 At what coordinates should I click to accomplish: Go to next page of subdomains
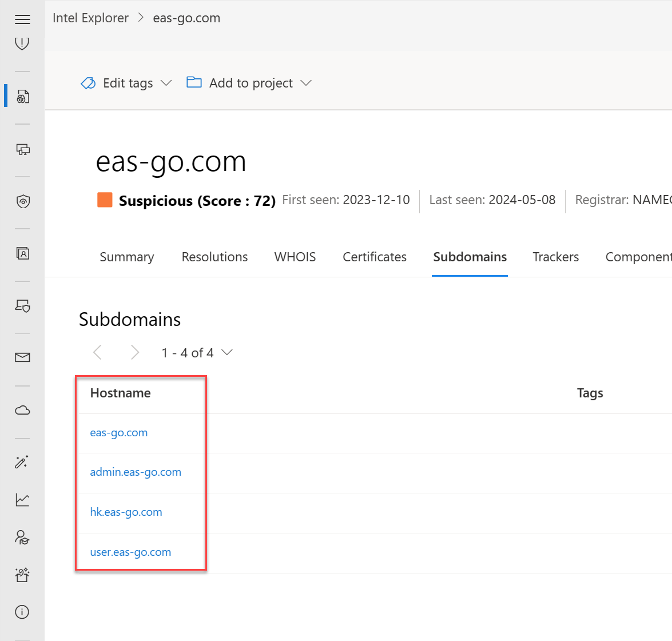[134, 353]
